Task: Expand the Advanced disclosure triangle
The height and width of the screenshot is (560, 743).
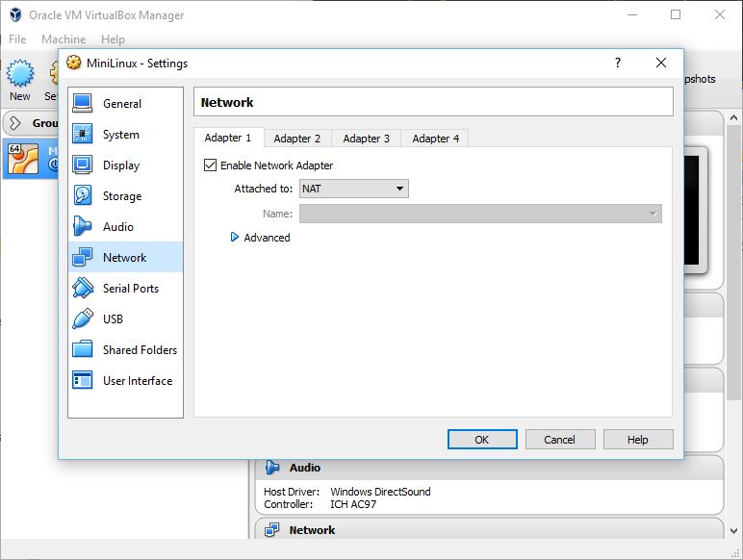Action: (234, 237)
